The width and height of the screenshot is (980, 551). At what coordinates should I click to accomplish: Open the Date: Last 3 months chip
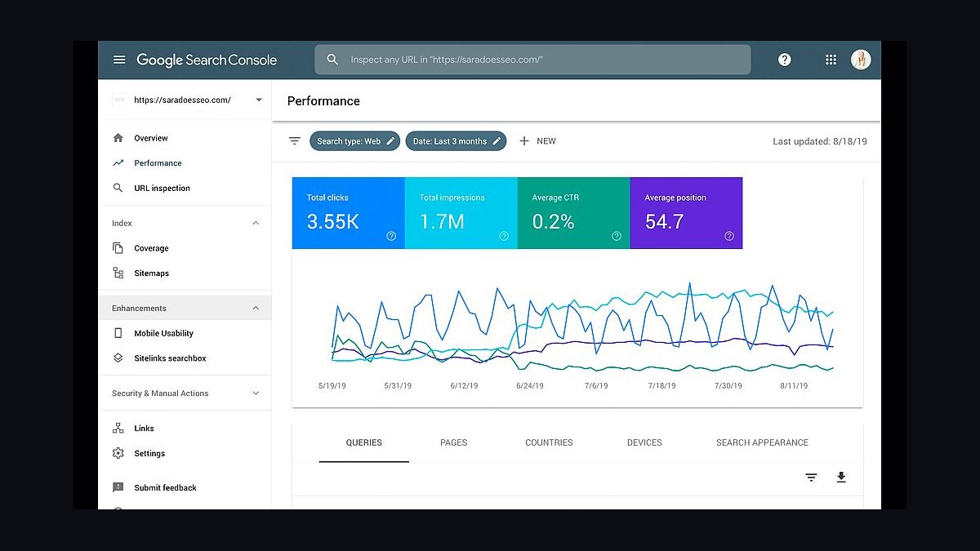[456, 141]
